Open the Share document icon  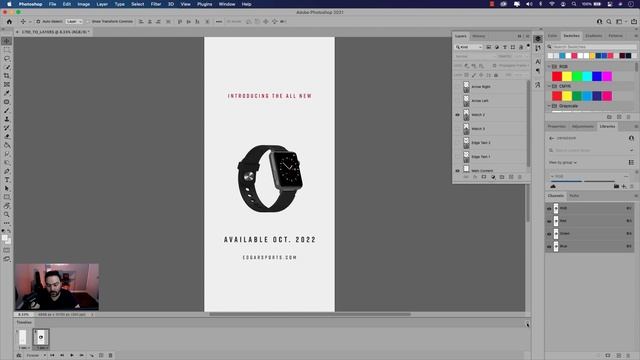[x=634, y=22]
